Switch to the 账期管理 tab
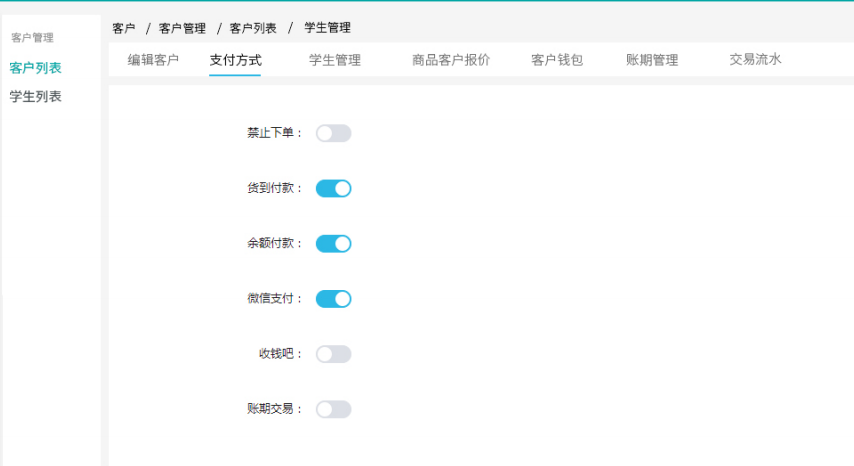This screenshot has width=854, height=466. coord(652,60)
